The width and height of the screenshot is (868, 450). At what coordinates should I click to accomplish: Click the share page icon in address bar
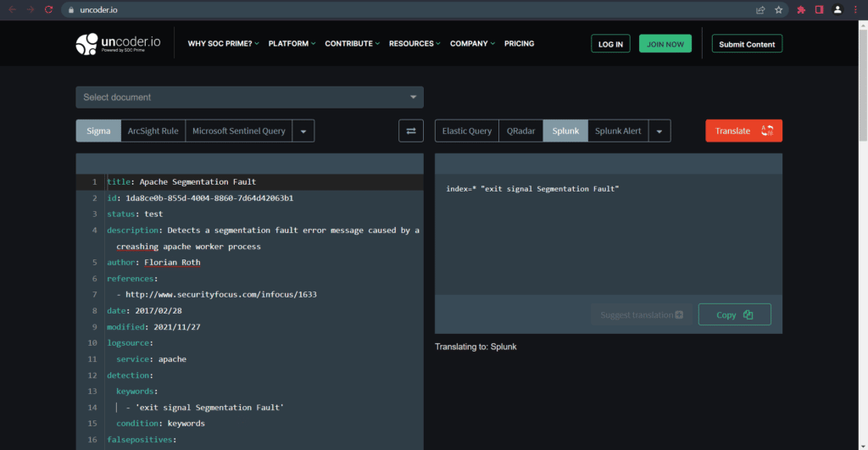pyautogui.click(x=760, y=9)
